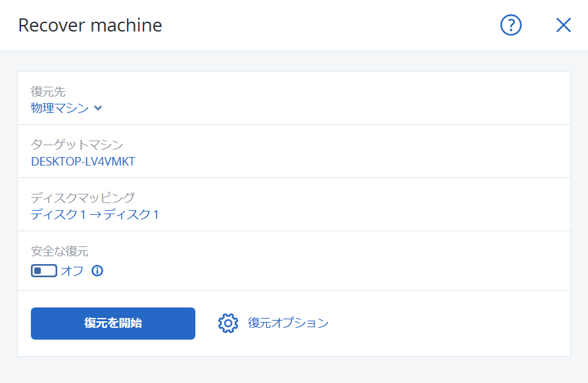
Task: Open disk mapping ディスク 1 → ディスク 1
Action: [x=95, y=215]
